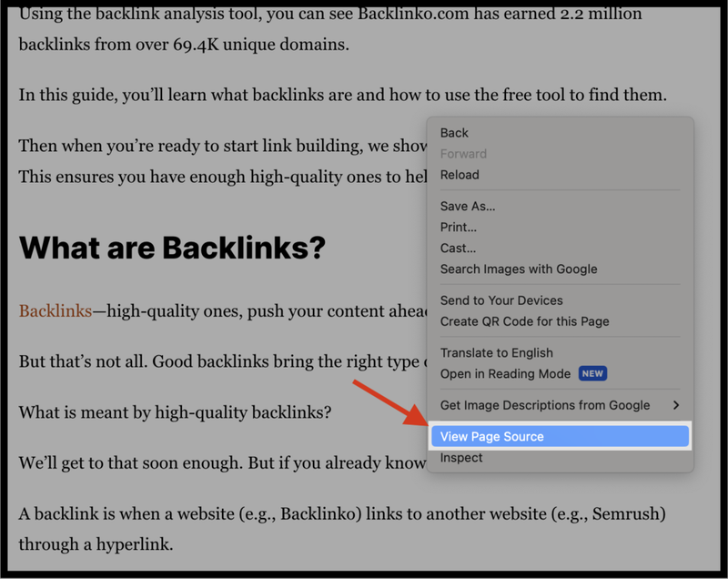Viewport: 728px width, 579px height.
Task: Open page in Reading Mode
Action: 505,373
